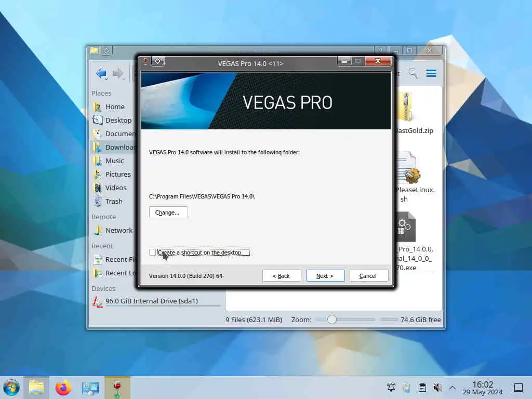Click the muted volume tray icon
The width and height of the screenshot is (532, 399).
point(437,388)
